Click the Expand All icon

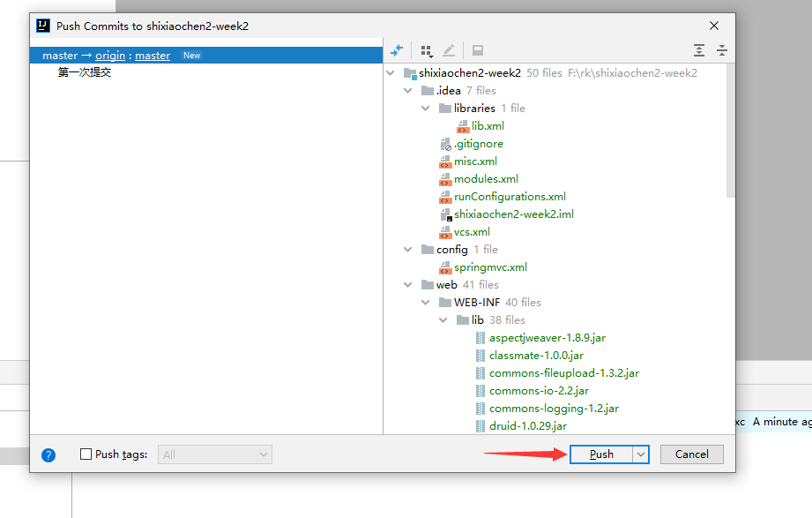(699, 50)
